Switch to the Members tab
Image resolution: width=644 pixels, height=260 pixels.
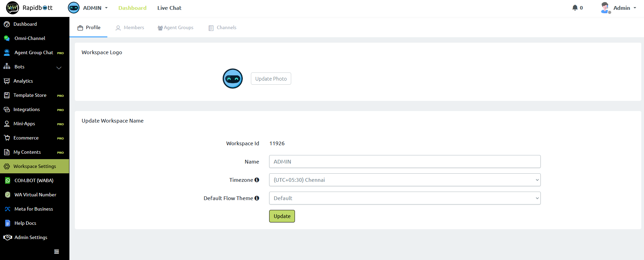click(x=130, y=27)
